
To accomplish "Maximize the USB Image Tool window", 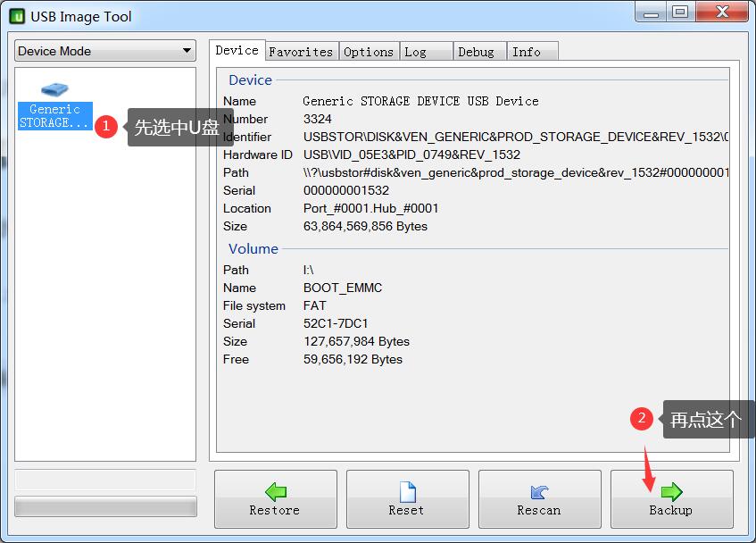I will (680, 12).
